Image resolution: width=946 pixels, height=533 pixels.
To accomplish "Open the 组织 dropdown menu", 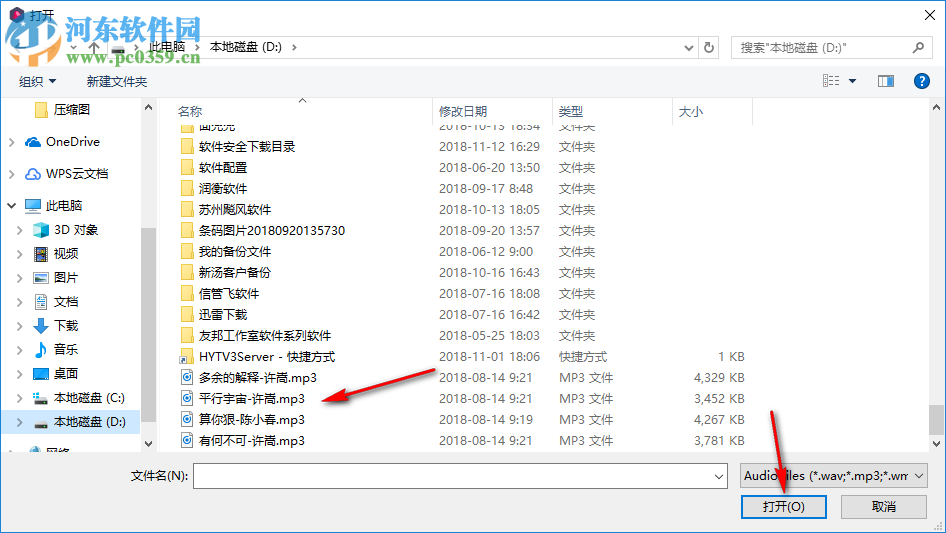I will point(37,81).
